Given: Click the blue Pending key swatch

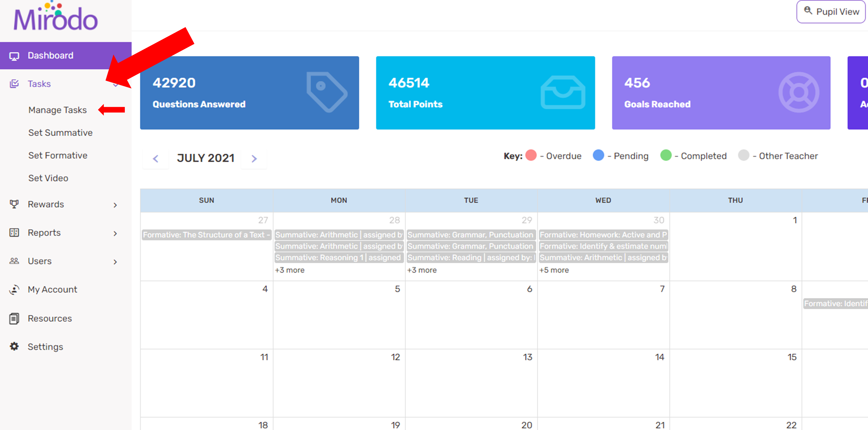Looking at the screenshot, I should point(599,155).
